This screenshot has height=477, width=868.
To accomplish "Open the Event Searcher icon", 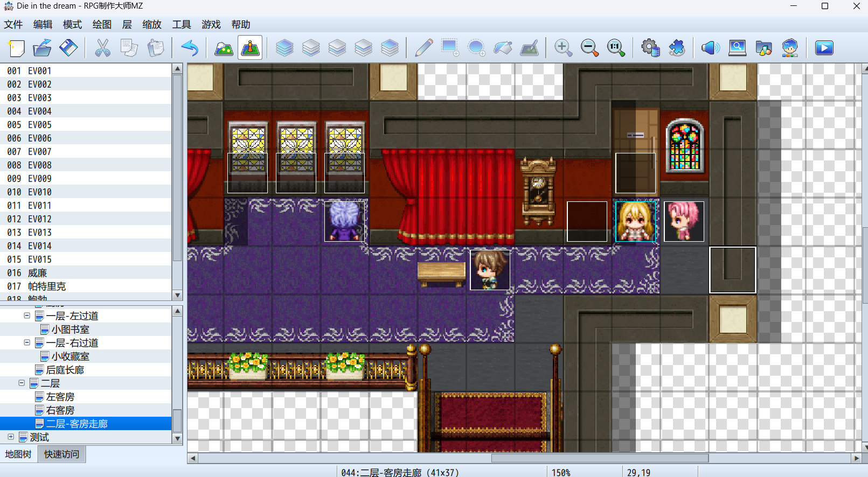I will 737,48.
